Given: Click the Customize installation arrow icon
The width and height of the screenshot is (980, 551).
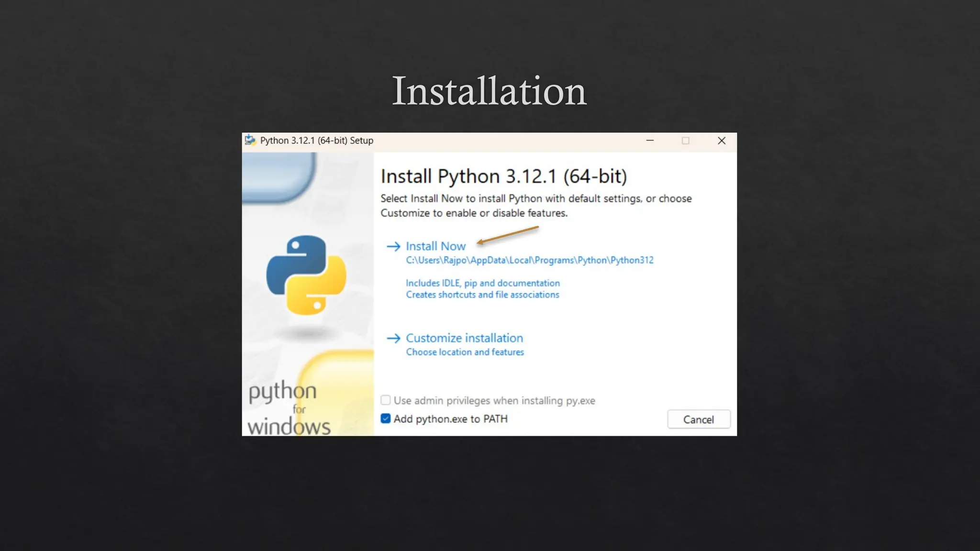Looking at the screenshot, I should (x=393, y=338).
